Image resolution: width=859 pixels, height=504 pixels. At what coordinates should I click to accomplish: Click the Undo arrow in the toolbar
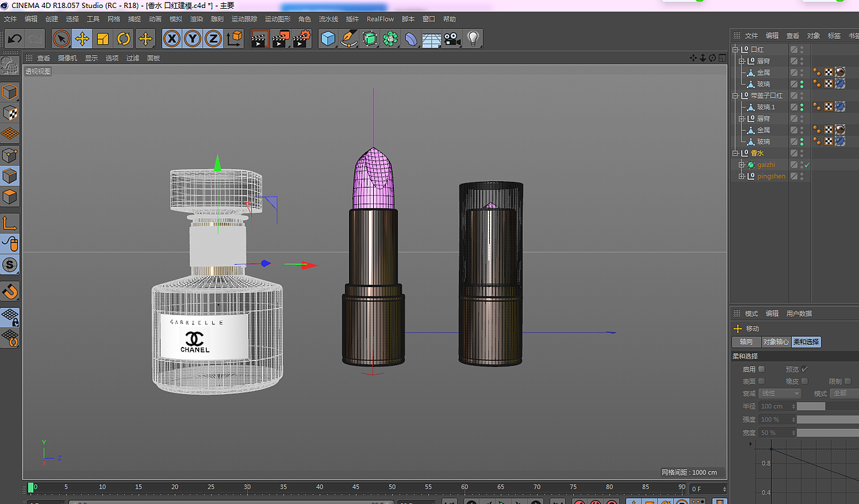click(x=15, y=39)
